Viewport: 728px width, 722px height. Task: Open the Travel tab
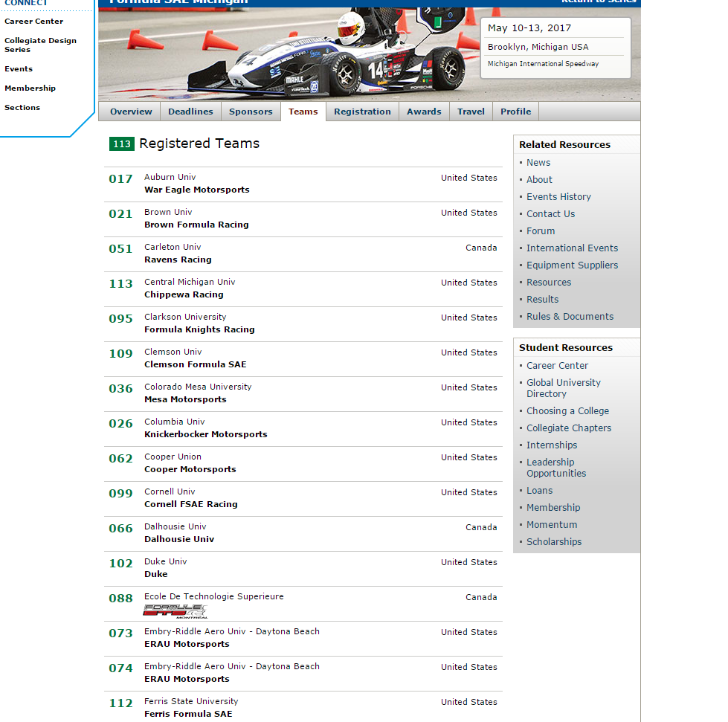[471, 112]
